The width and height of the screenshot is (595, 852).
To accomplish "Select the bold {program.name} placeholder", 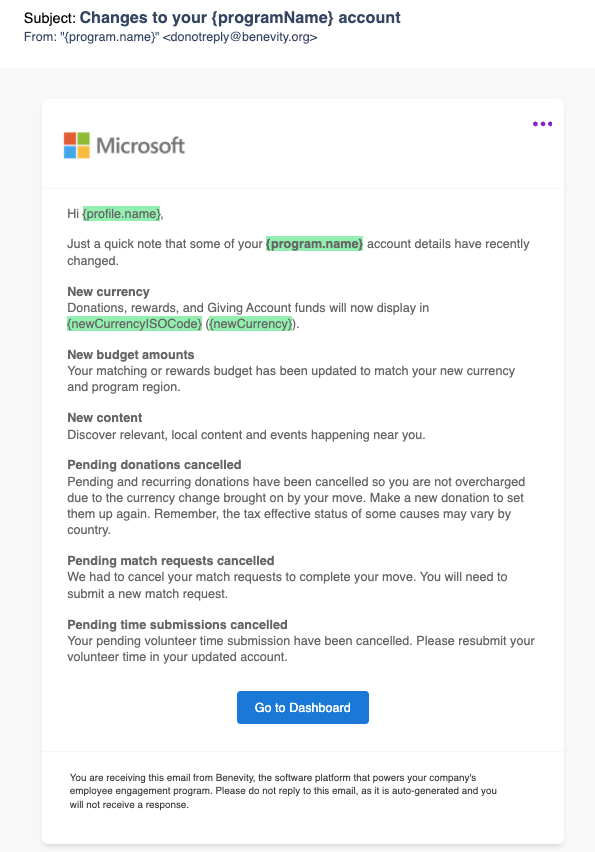I will 314,243.
